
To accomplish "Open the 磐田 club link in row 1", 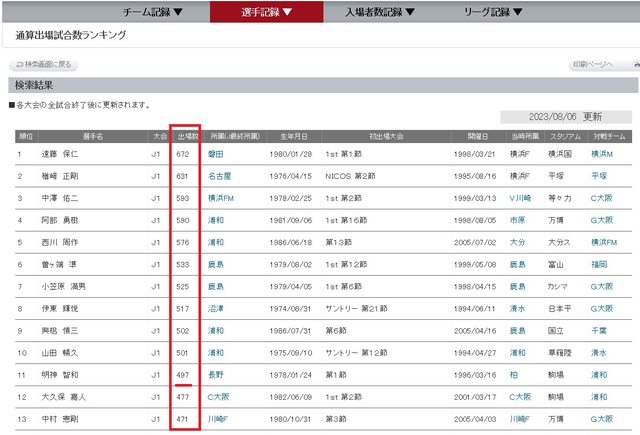I will coord(214,155).
